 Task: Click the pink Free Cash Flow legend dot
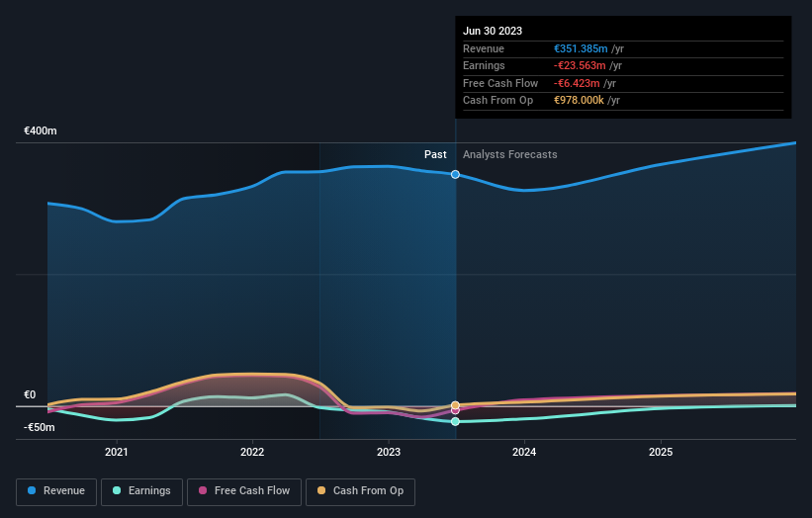point(203,490)
